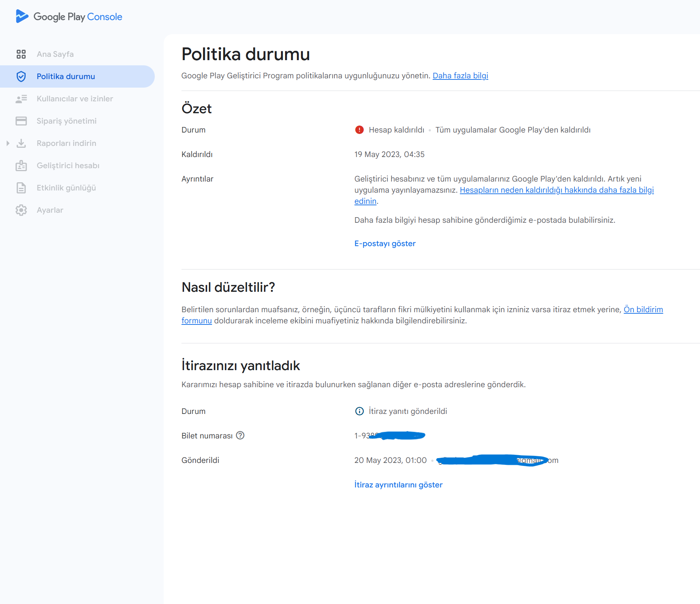Click the Kullanıcılar ve izinler people icon
Screen dimensions: 700x604
click(21, 99)
